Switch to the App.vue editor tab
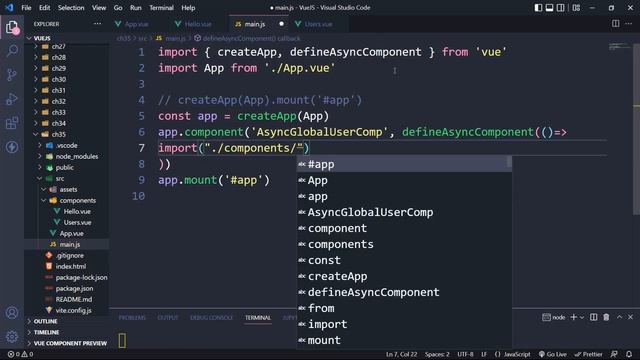Viewport: 640px width, 360px height. point(136,24)
